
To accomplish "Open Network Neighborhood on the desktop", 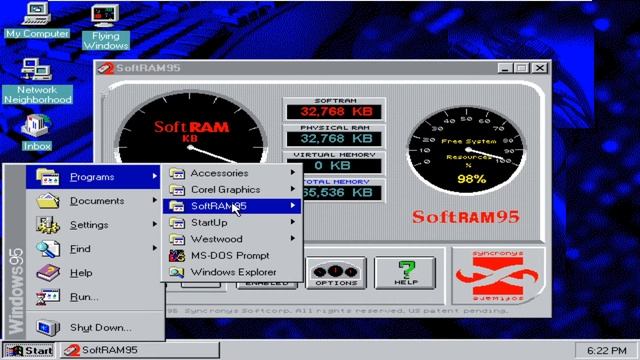I will pos(37,81).
